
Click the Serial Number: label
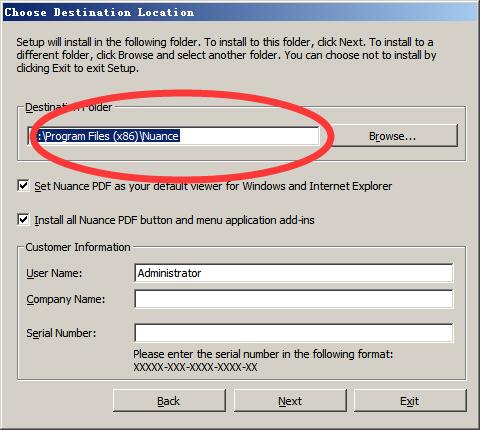click(61, 333)
